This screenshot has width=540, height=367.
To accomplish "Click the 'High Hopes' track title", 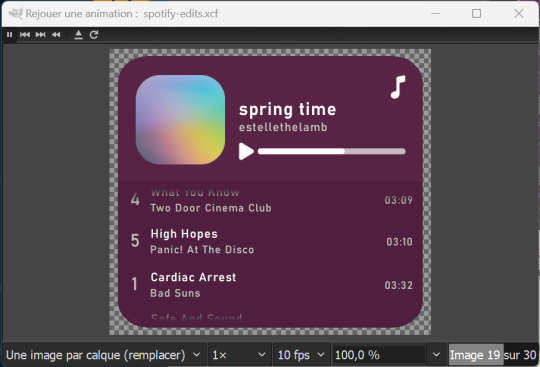I will coord(184,234).
